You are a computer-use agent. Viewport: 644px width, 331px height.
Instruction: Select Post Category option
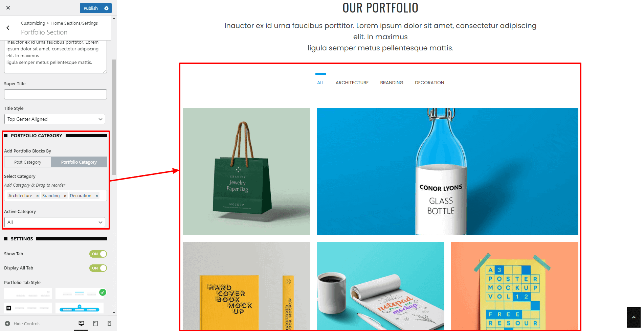tap(28, 162)
